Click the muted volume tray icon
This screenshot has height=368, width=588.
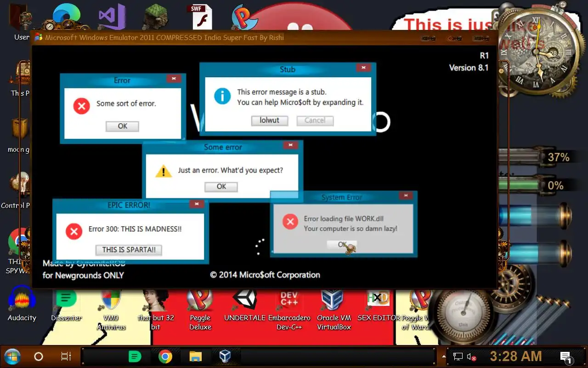tap(471, 357)
